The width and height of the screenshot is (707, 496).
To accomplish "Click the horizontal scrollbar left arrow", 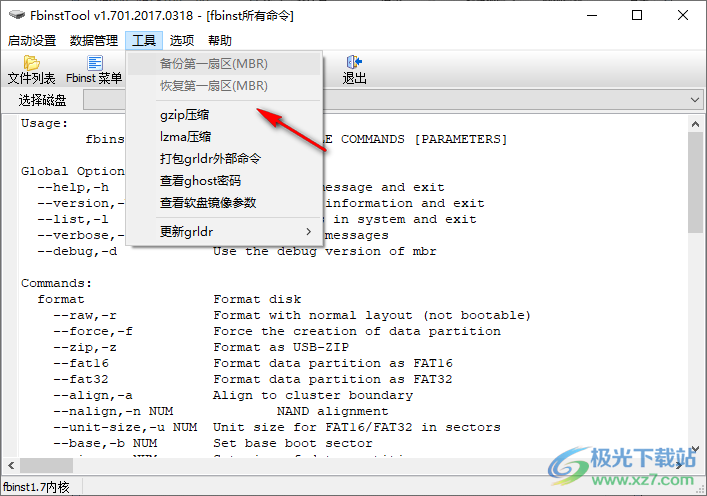I will coord(11,465).
